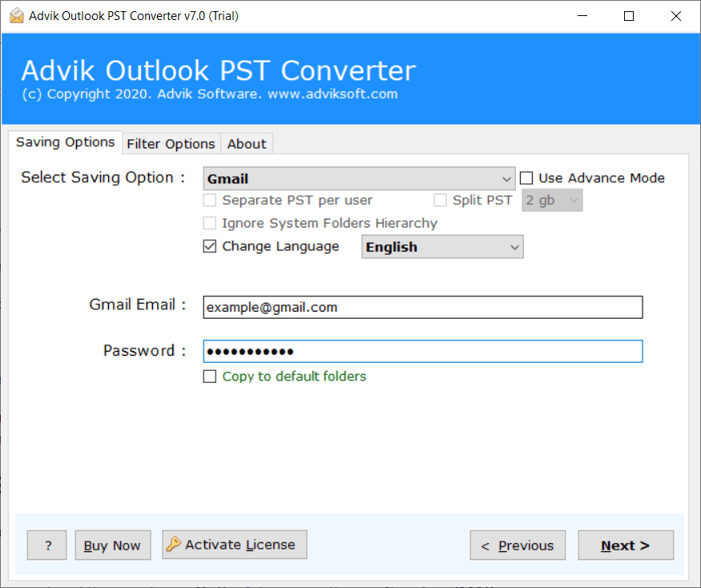Viewport: 701px width, 588px height.
Task: Open the Filter Options tab
Action: [171, 144]
